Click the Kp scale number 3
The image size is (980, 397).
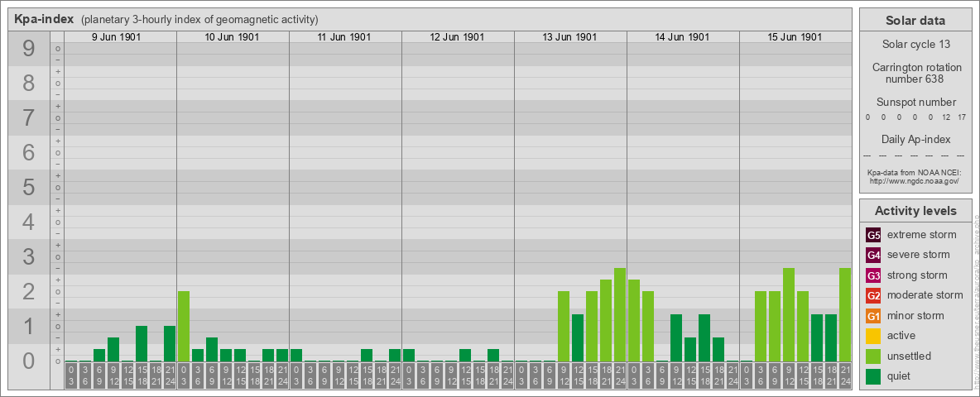(29, 256)
